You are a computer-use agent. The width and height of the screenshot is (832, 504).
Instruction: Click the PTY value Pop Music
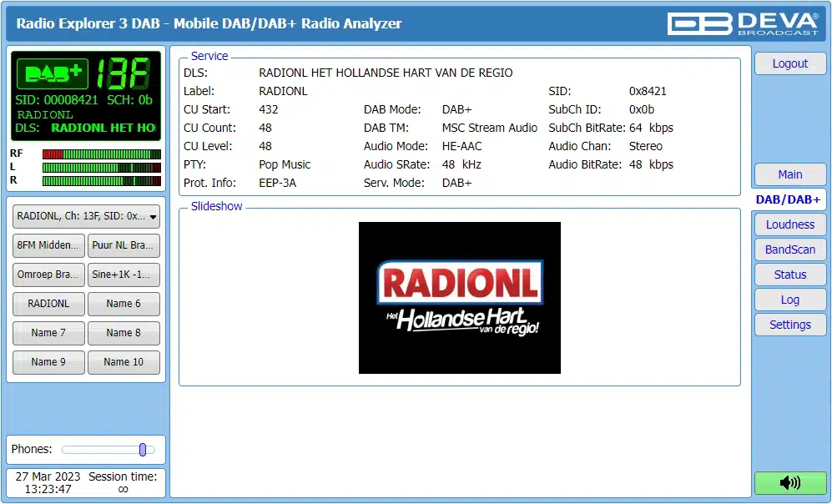[285, 164]
